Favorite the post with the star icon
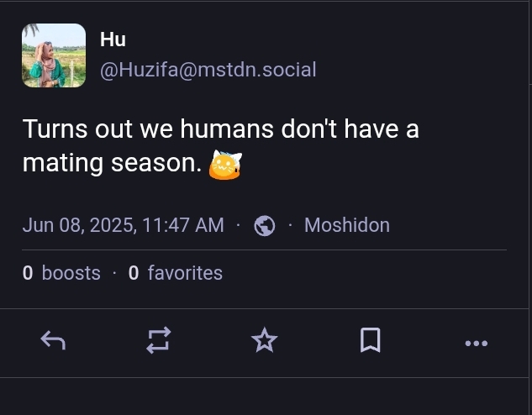532x415 pixels. pyautogui.click(x=265, y=340)
